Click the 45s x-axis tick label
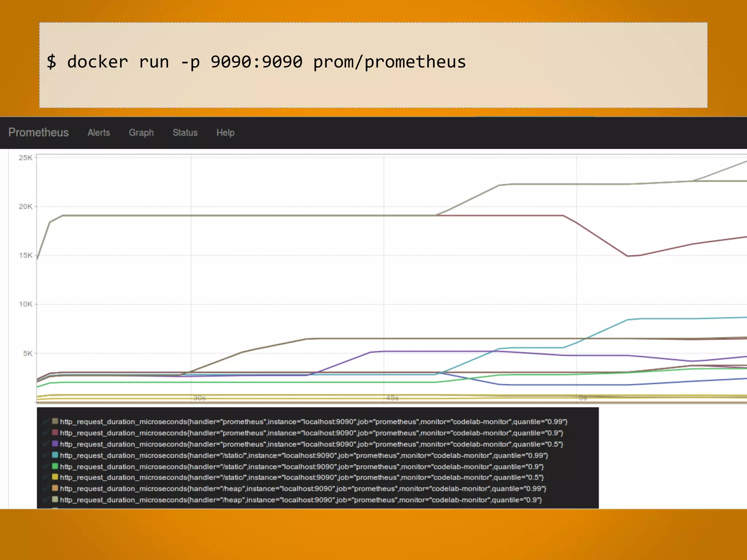This screenshot has width=747, height=560. pos(392,398)
